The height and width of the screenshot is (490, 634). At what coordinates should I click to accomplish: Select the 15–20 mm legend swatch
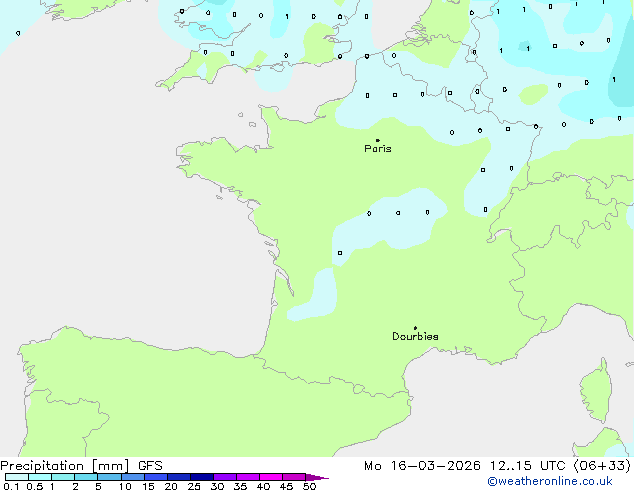coord(156,477)
